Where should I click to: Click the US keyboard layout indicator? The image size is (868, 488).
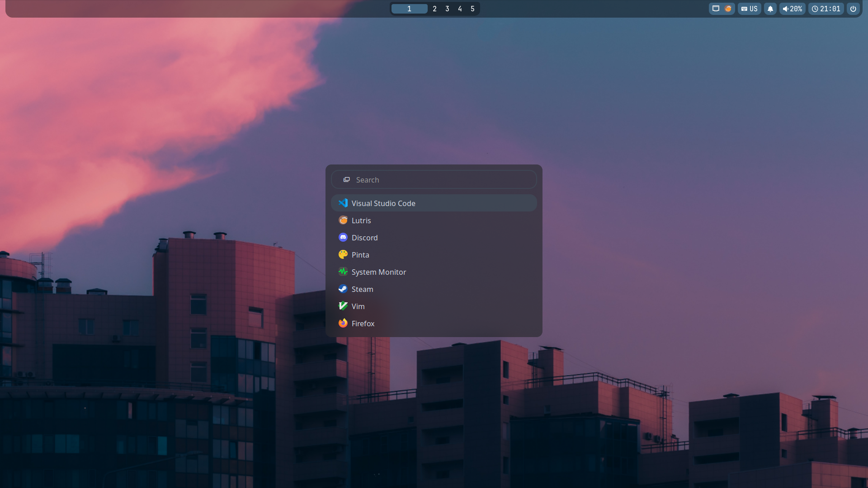pos(749,9)
